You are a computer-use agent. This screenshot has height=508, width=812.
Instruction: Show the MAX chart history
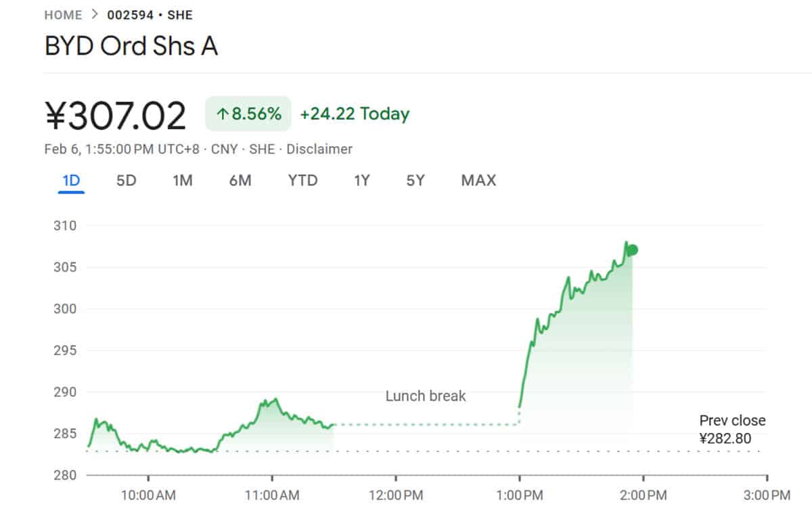pos(478,181)
